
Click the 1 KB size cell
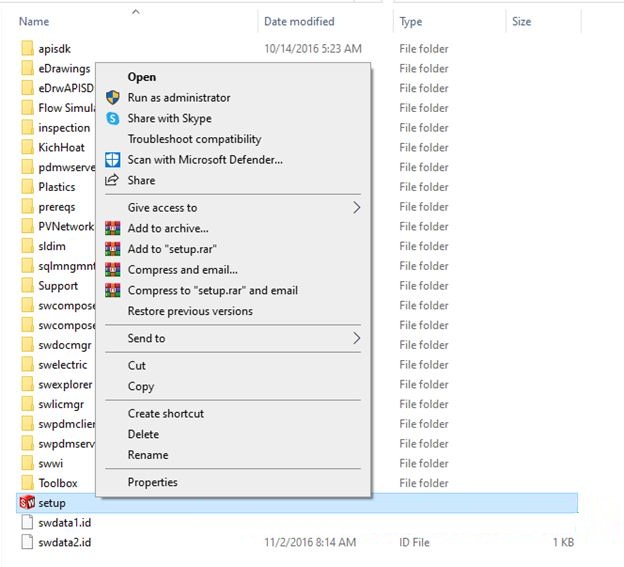click(563, 542)
